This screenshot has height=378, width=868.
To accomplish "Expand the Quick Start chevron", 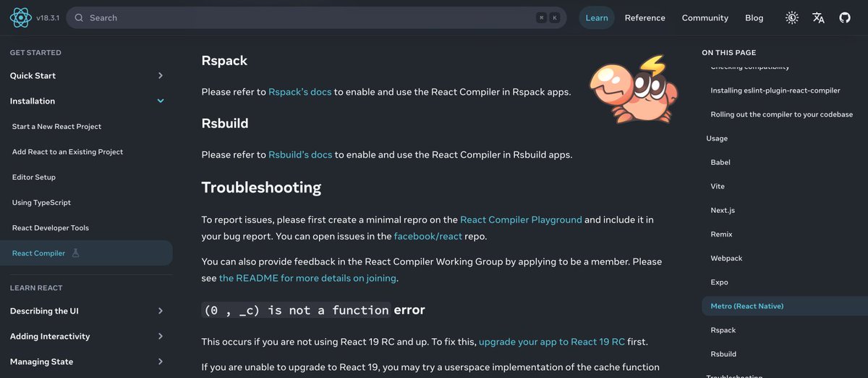I will [161, 75].
